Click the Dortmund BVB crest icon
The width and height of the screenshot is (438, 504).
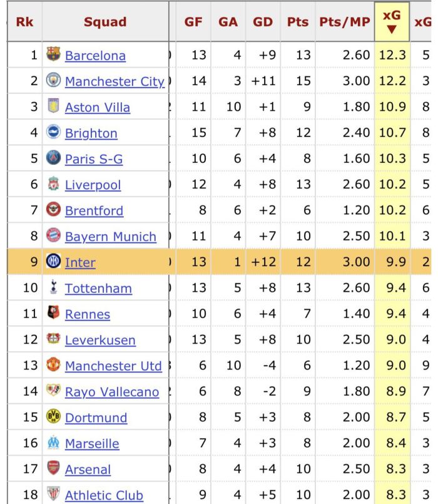53,416
